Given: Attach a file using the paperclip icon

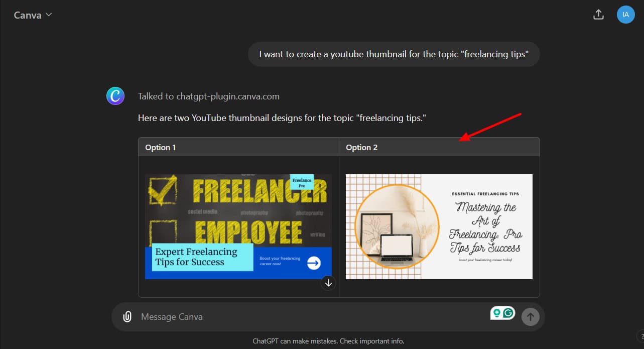Looking at the screenshot, I should click(x=127, y=317).
